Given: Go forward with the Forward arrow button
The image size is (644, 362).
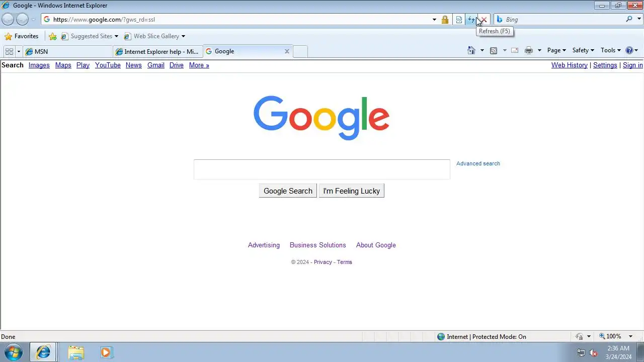Looking at the screenshot, I should click(x=22, y=20).
